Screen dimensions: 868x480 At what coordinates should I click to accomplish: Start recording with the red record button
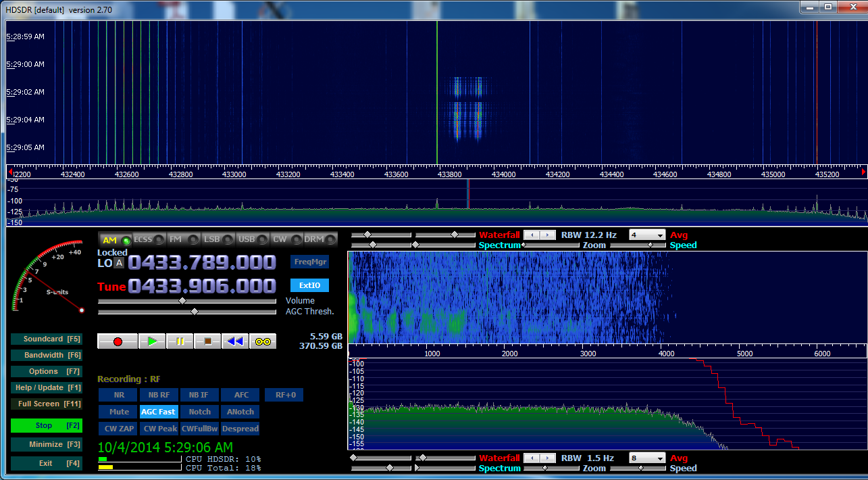point(118,341)
